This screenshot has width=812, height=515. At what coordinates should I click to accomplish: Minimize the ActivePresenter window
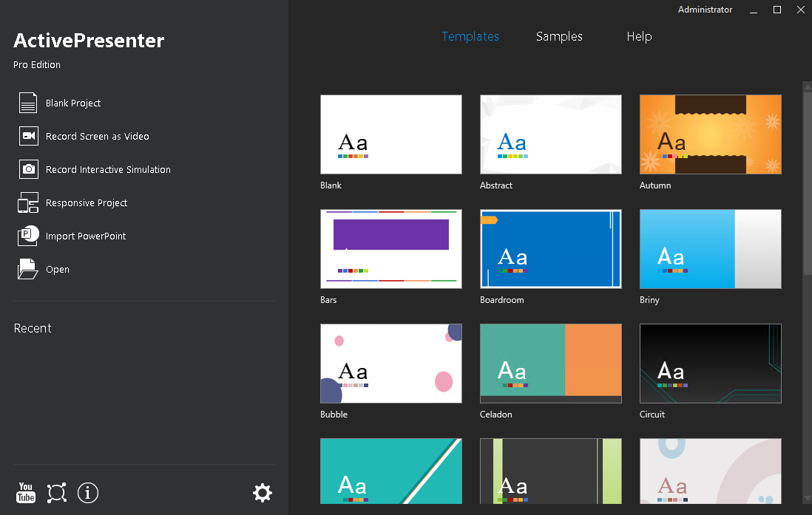pyautogui.click(x=754, y=10)
